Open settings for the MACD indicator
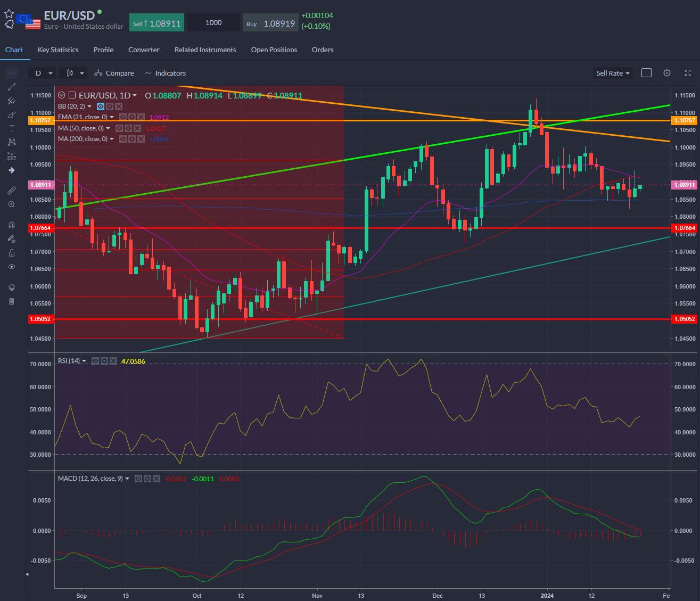The height and width of the screenshot is (601, 700). click(x=147, y=479)
